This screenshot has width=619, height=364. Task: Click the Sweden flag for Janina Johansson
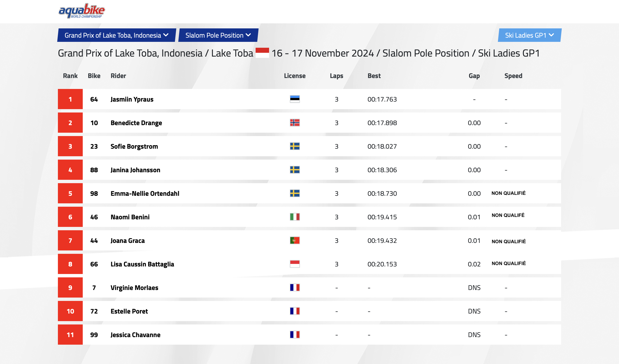coord(295,170)
